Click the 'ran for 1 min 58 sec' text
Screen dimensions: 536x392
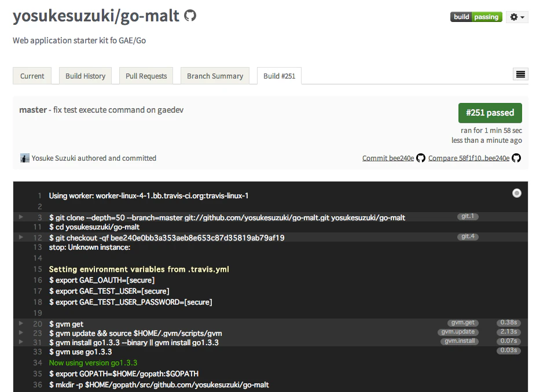491,131
